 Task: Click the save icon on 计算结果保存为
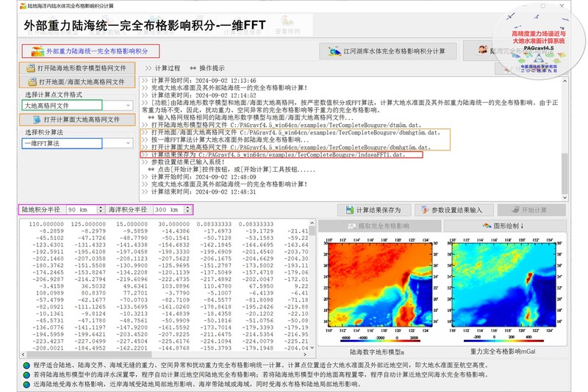click(x=350, y=210)
